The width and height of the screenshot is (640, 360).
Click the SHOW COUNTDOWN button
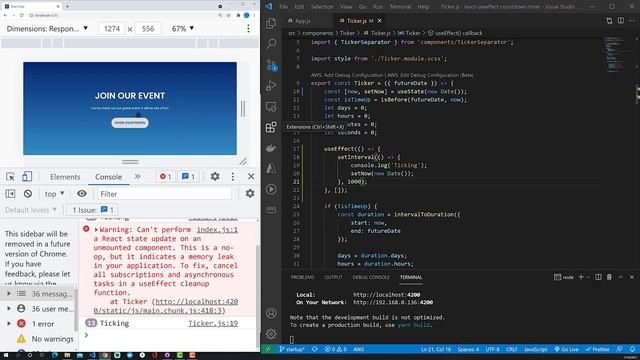tap(130, 122)
